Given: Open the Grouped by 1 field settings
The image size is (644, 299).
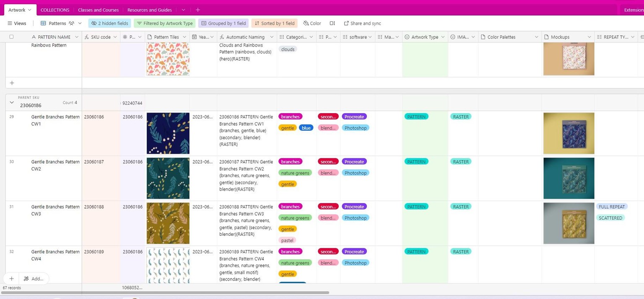Looking at the screenshot, I should point(223,23).
